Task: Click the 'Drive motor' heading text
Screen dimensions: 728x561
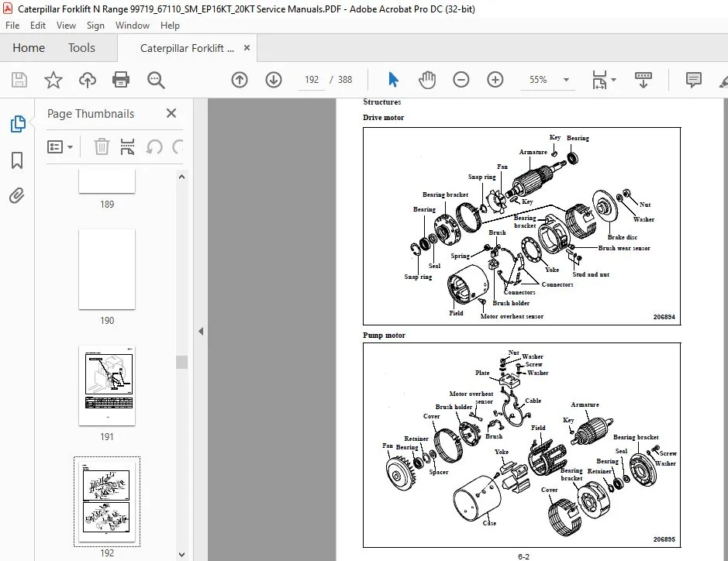Action: [x=384, y=118]
